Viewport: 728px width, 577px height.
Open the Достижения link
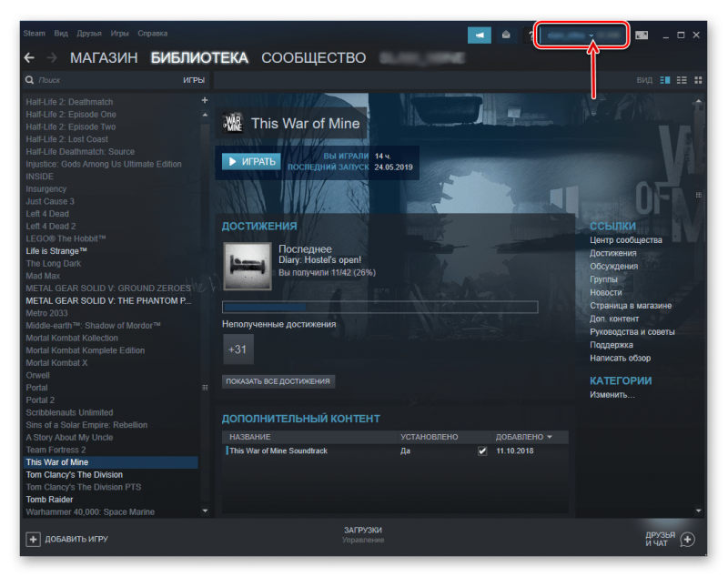tap(612, 253)
